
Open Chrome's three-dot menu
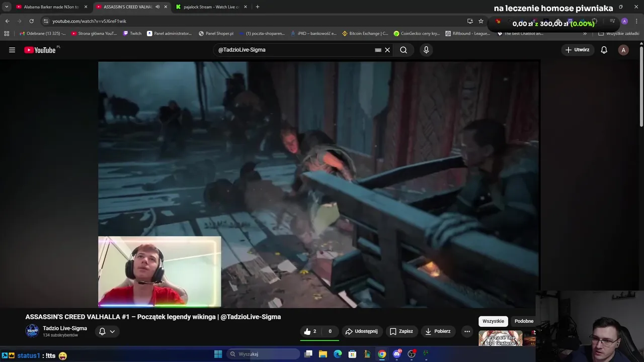click(x=637, y=21)
